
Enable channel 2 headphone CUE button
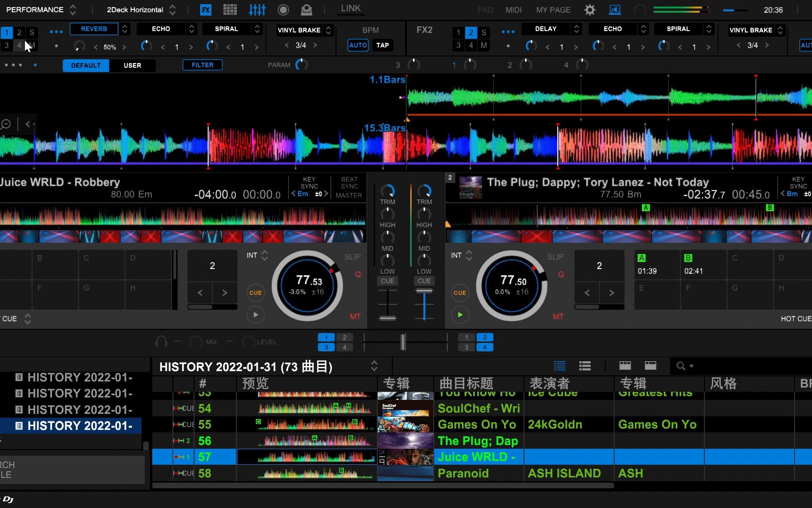coord(424,281)
